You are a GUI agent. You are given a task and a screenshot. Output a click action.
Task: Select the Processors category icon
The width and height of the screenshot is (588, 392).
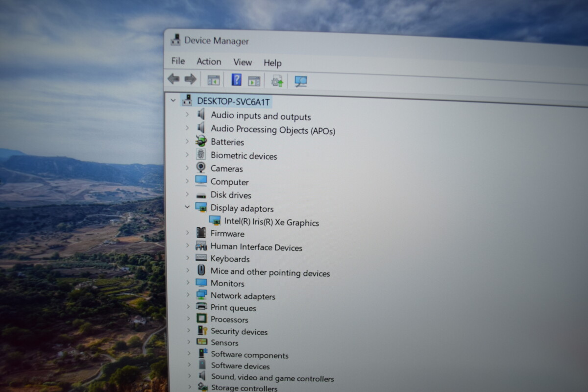(x=201, y=318)
